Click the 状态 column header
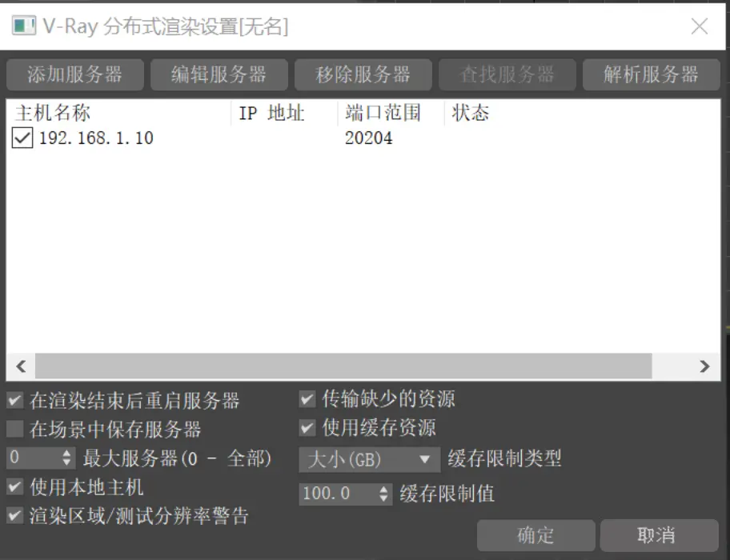Viewport: 730px width, 560px height. 470,113
